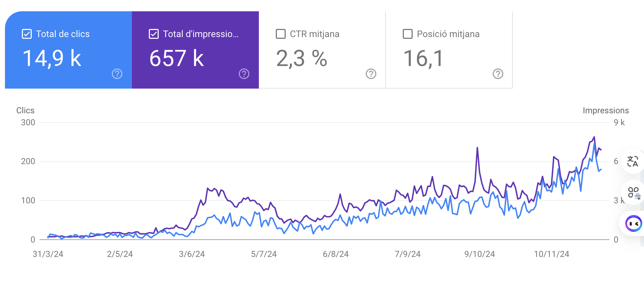Enable the Posició mitjana checkbox
The width and height of the screenshot is (644, 288).
point(408,34)
